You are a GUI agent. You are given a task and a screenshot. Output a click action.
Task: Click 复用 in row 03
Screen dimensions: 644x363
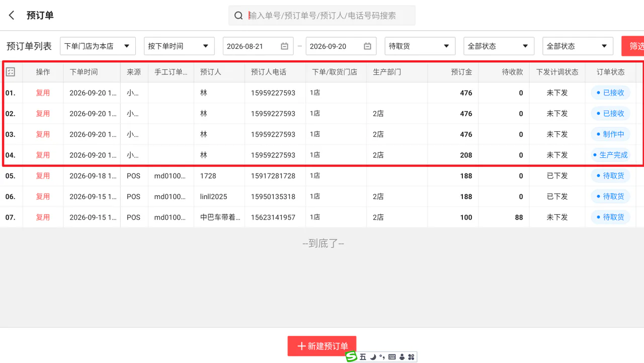tap(43, 134)
